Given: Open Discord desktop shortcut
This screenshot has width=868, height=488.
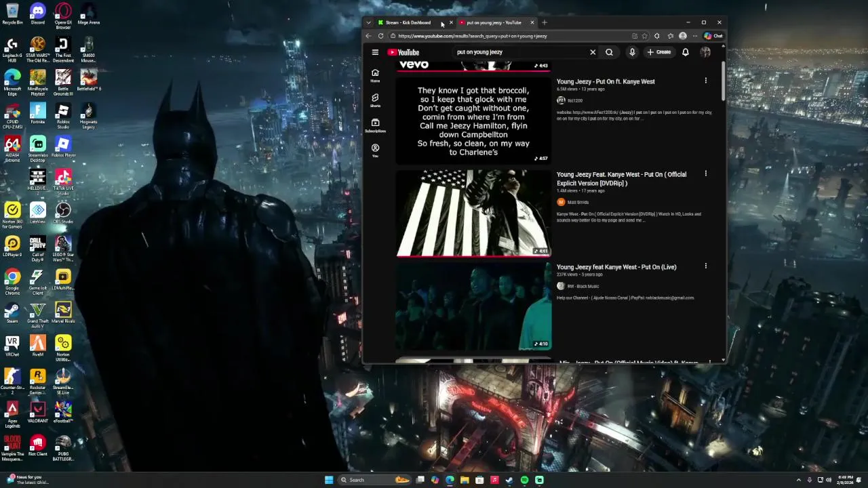Looking at the screenshot, I should pyautogui.click(x=38, y=14).
